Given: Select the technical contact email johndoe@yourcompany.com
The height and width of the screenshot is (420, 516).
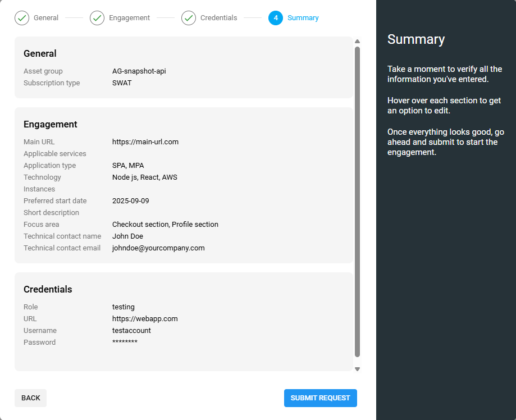Looking at the screenshot, I should point(158,248).
